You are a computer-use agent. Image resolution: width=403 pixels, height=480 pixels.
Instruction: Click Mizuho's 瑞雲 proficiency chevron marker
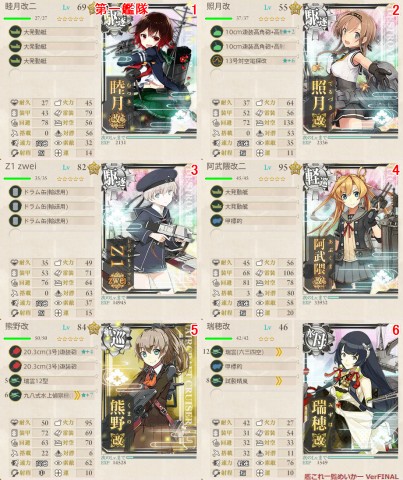279,352
